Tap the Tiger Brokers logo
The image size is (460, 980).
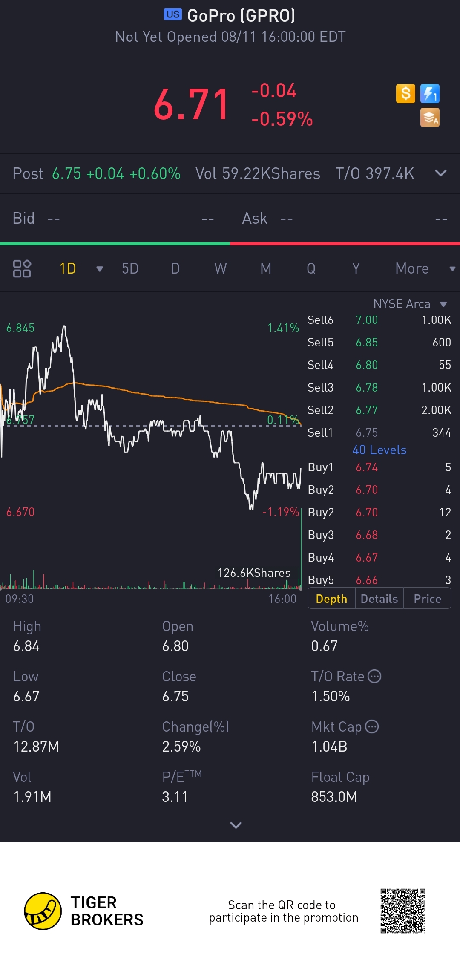84,911
